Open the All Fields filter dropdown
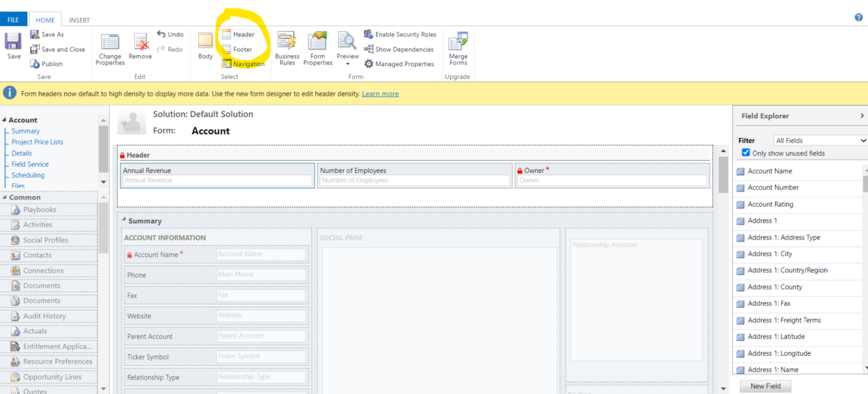This screenshot has height=394, width=868. [x=819, y=140]
